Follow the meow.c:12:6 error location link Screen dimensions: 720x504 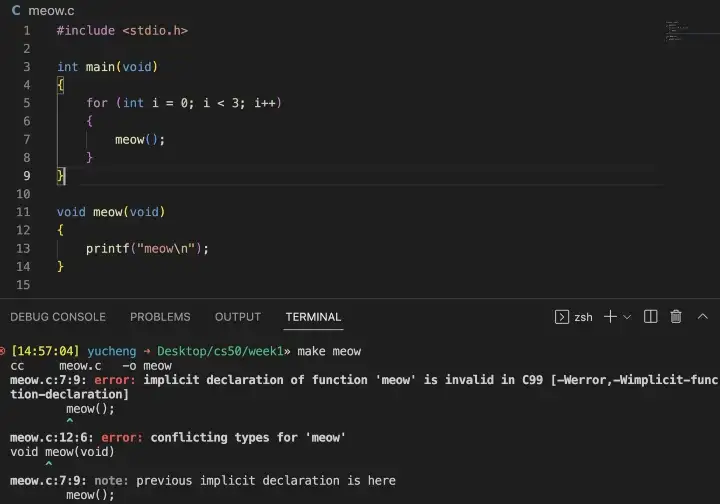pyautogui.click(x=51, y=437)
